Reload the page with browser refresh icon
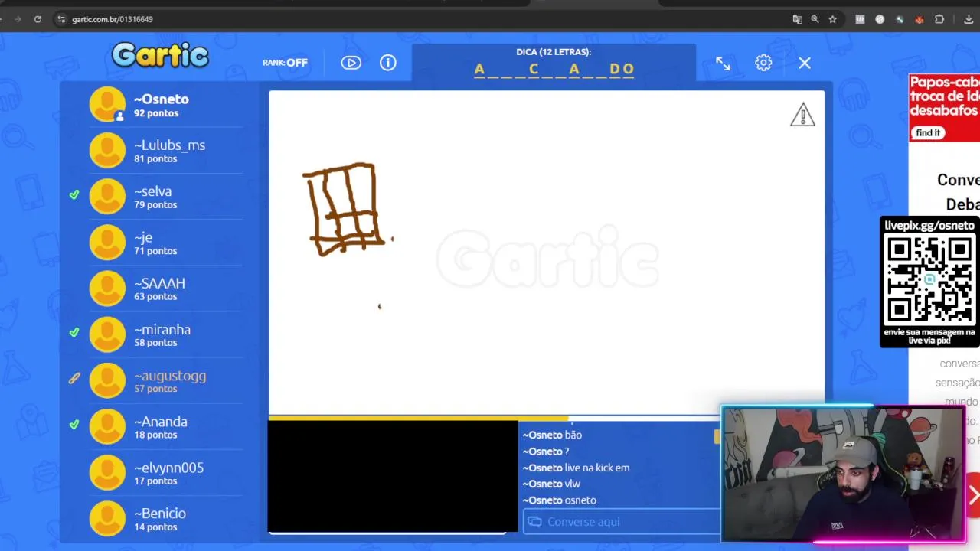980x551 pixels. [x=38, y=19]
